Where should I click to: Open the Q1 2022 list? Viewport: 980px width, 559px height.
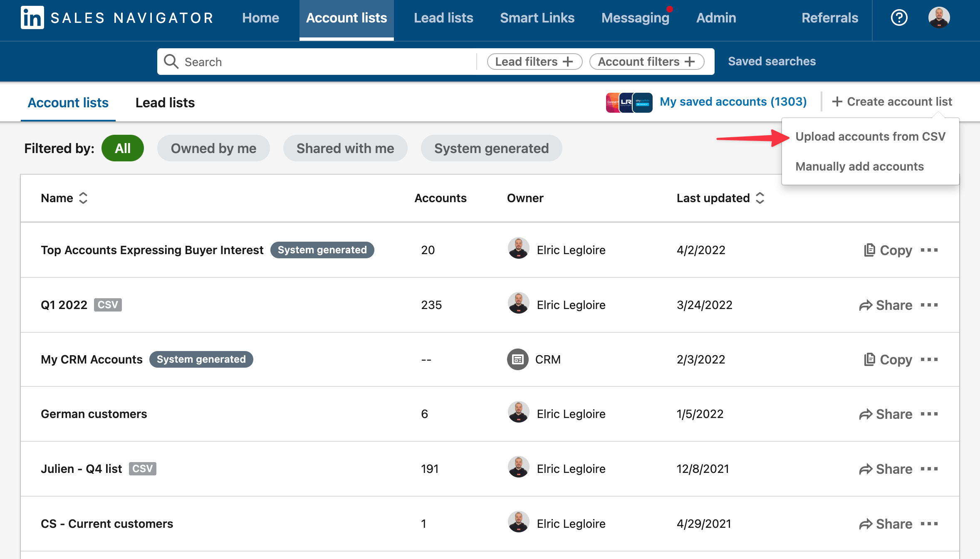point(64,305)
